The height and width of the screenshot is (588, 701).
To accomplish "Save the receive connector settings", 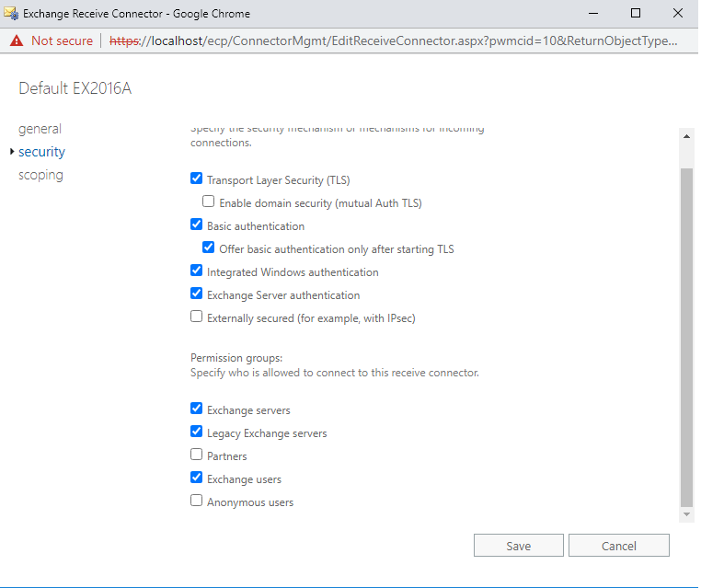I will pyautogui.click(x=519, y=546).
